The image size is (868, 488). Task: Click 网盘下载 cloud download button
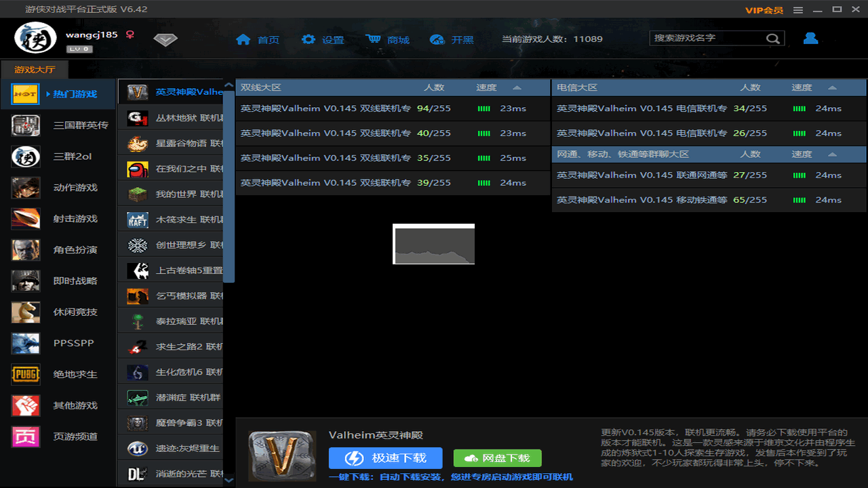tap(497, 458)
